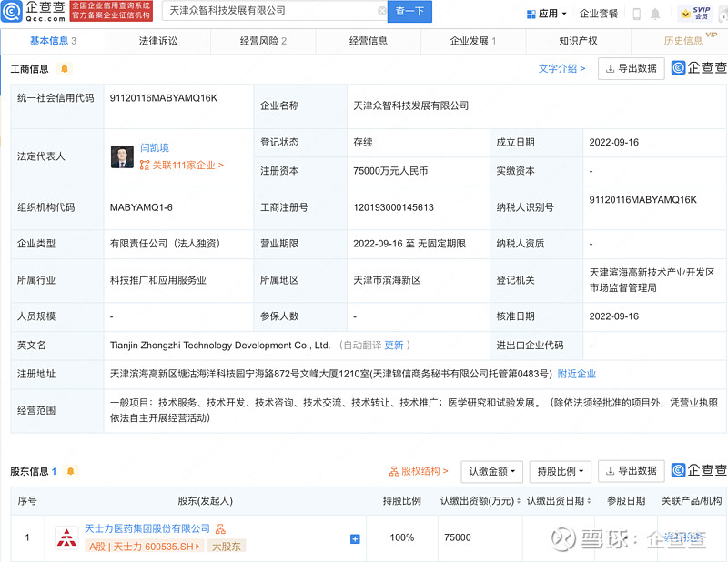Click the 查一下 search button
The height and width of the screenshot is (562, 728).
coord(409,11)
